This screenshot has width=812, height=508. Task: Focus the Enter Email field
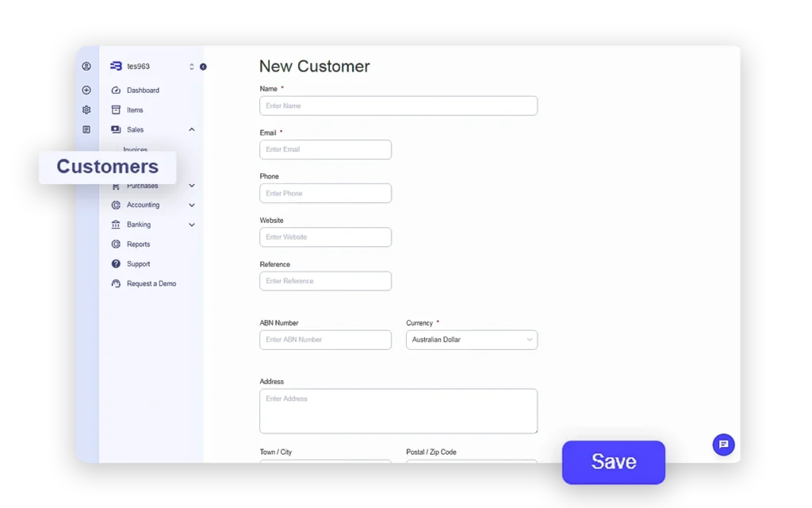pos(325,150)
